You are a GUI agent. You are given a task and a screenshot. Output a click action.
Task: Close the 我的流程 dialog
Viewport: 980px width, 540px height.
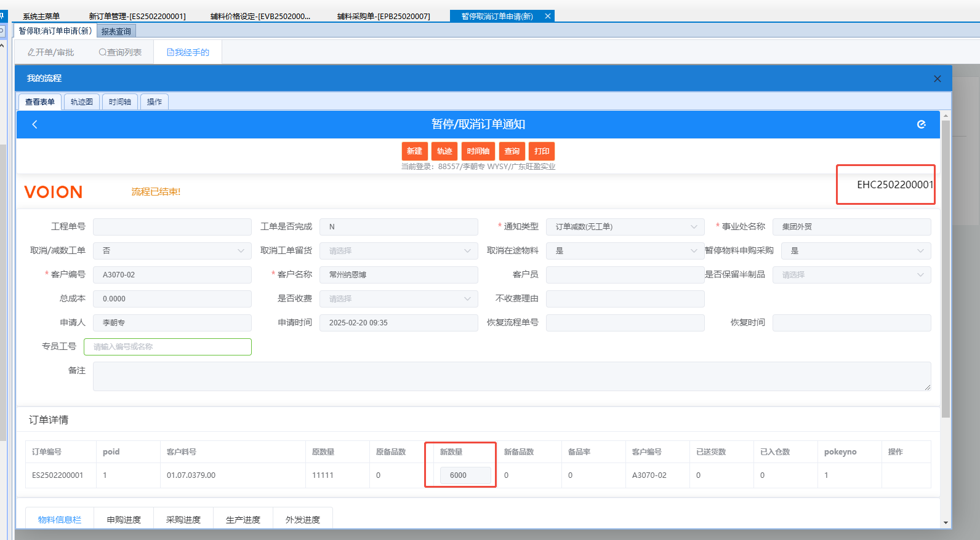[x=937, y=79]
